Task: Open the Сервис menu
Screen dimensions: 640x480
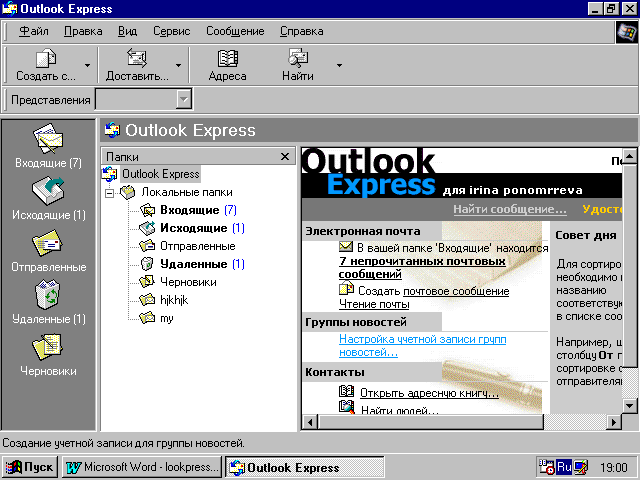Action: pos(171,31)
